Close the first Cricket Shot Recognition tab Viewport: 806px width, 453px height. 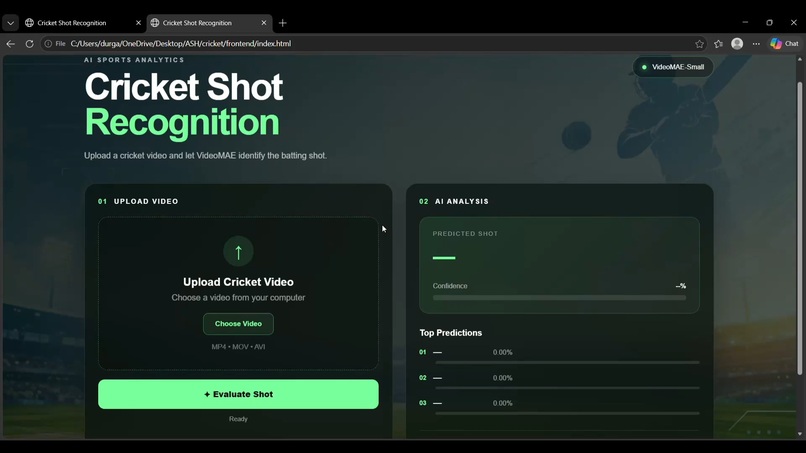click(x=138, y=23)
